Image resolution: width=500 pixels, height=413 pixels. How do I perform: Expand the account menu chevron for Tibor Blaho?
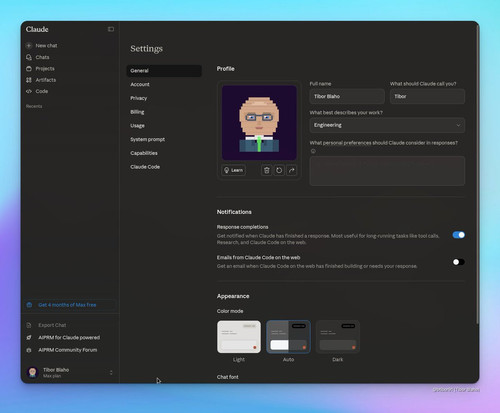(111, 373)
